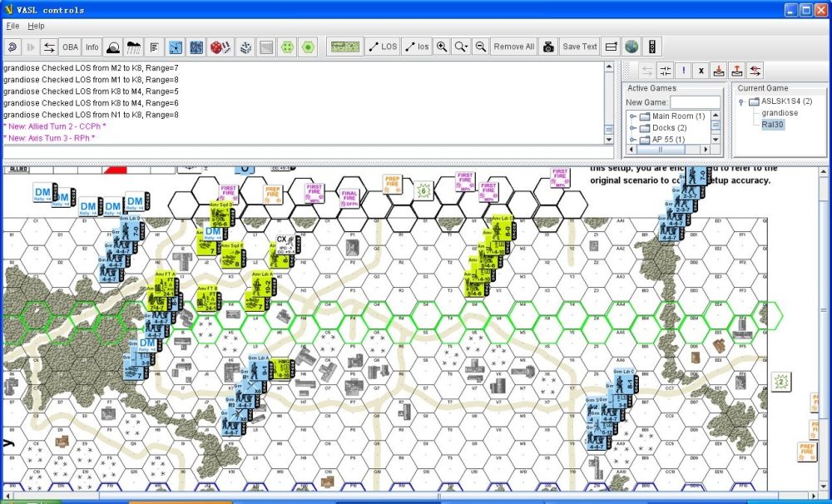The image size is (832, 504).
Task: Click the Active Games list scroll down arrow
Action: click(716, 139)
